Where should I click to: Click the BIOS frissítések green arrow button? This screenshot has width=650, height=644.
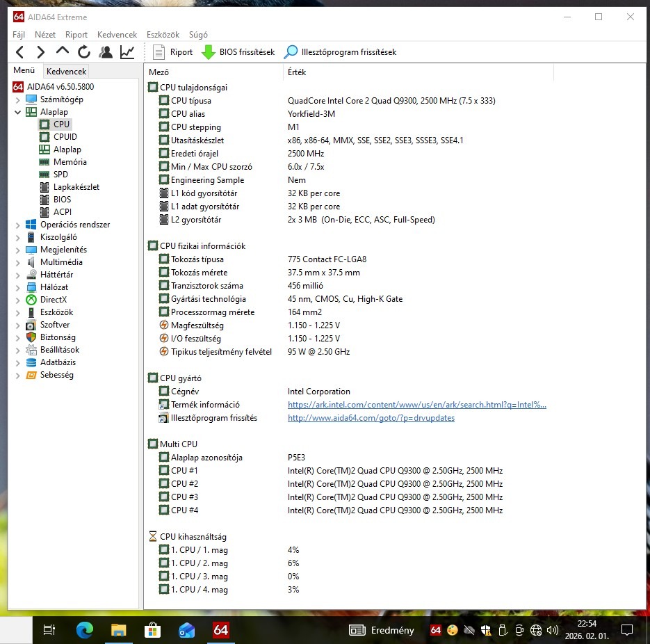238,52
